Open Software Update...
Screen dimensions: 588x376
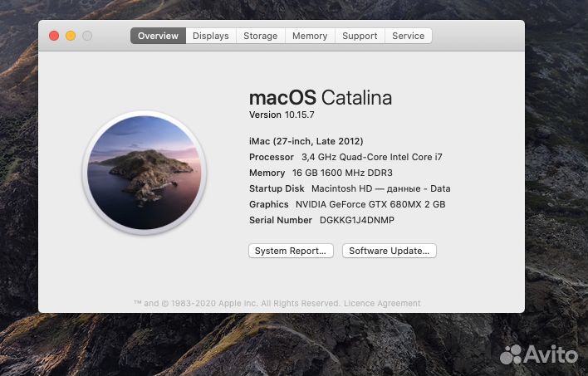coord(390,251)
